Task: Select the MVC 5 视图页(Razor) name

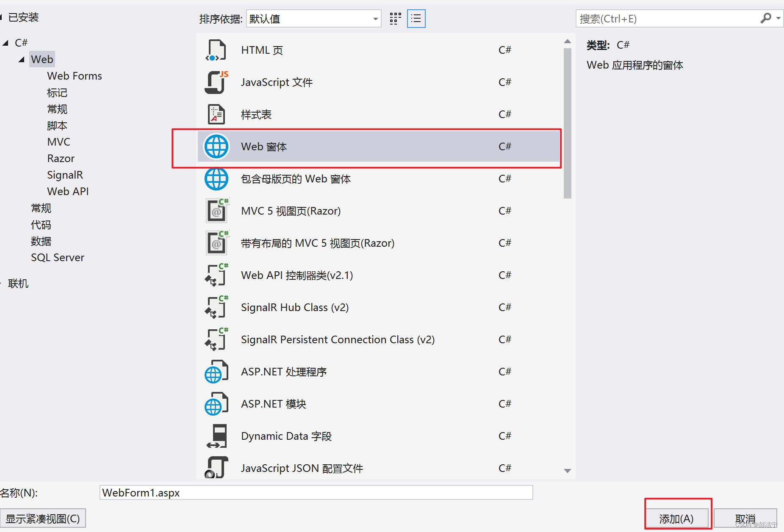Action: point(291,211)
